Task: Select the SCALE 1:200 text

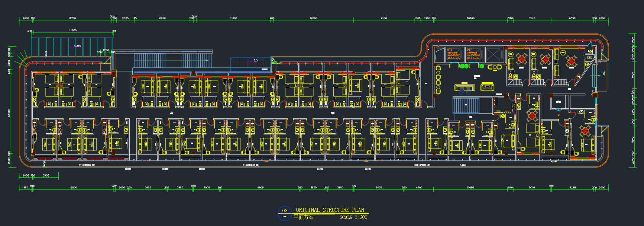Action: [x=353, y=217]
